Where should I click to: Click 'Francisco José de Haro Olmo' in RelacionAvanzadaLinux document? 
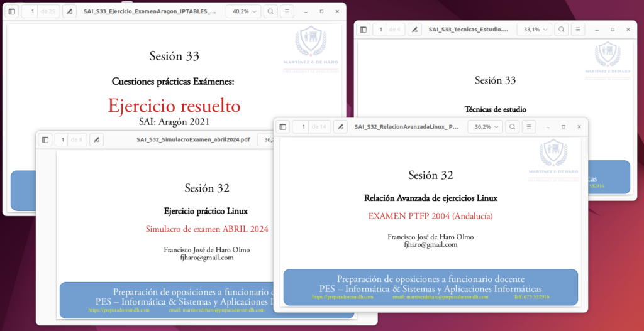(x=430, y=237)
